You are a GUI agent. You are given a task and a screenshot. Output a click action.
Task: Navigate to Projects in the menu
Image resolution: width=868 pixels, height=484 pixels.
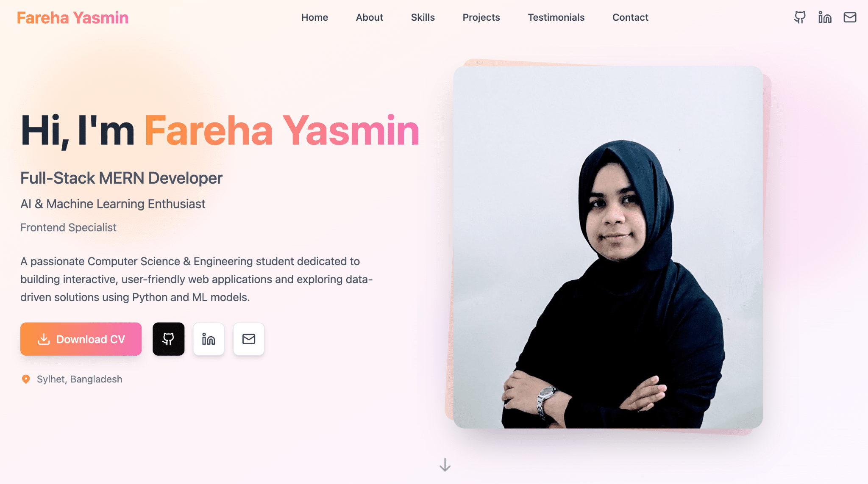click(x=481, y=17)
